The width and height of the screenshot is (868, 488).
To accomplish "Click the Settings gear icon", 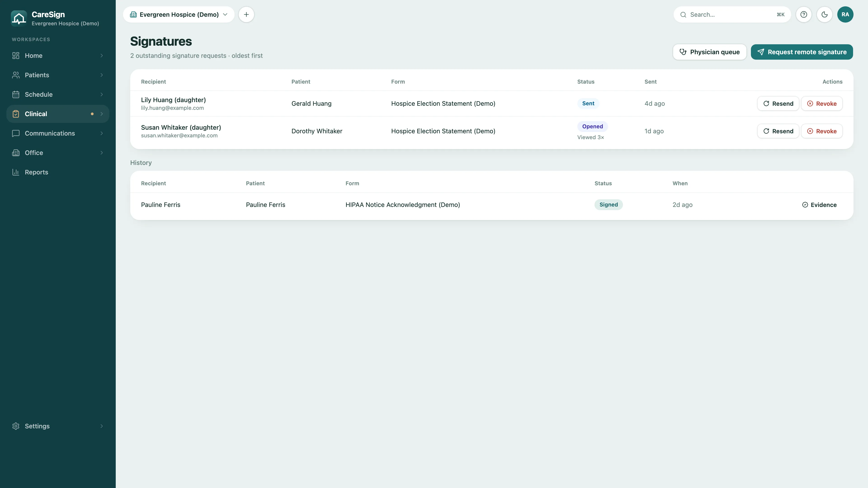I will coord(16,426).
